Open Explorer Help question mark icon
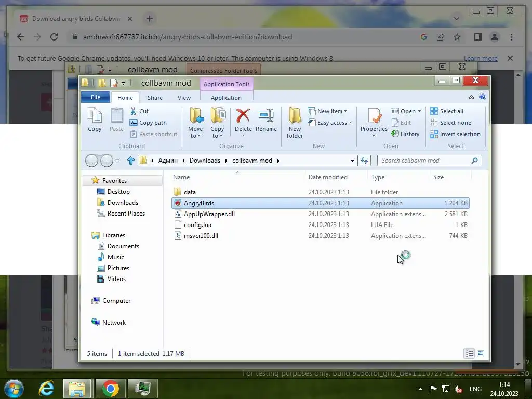The width and height of the screenshot is (532, 399). click(x=483, y=97)
